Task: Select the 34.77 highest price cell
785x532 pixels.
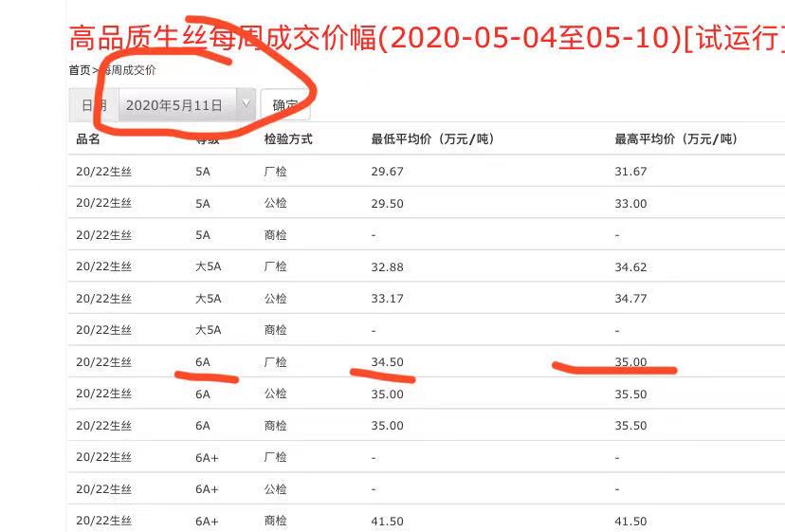Action: coord(630,299)
